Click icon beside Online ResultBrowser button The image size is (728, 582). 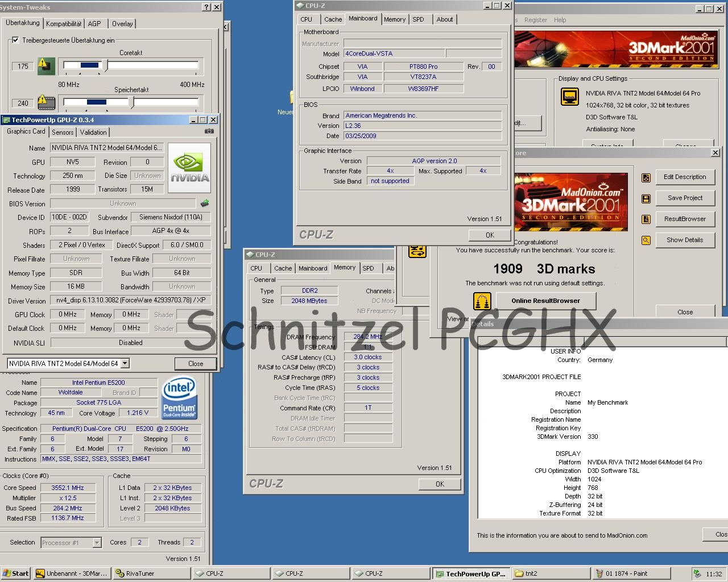pyautogui.click(x=482, y=301)
